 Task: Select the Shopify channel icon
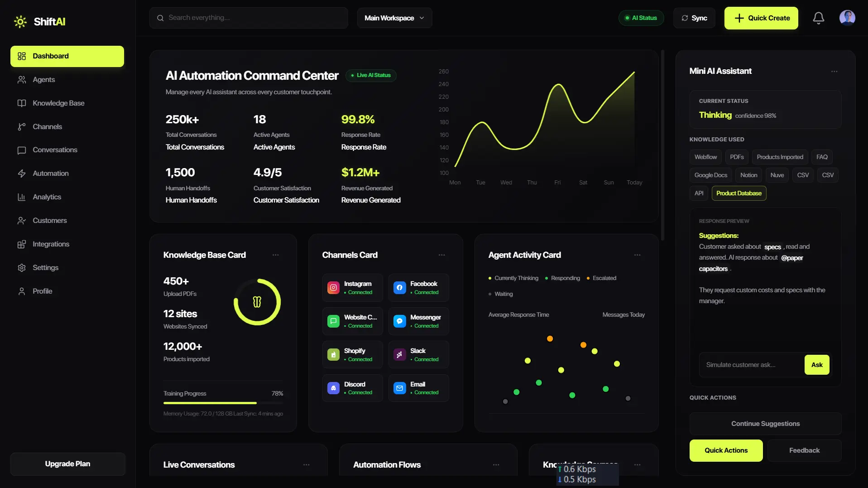click(333, 355)
